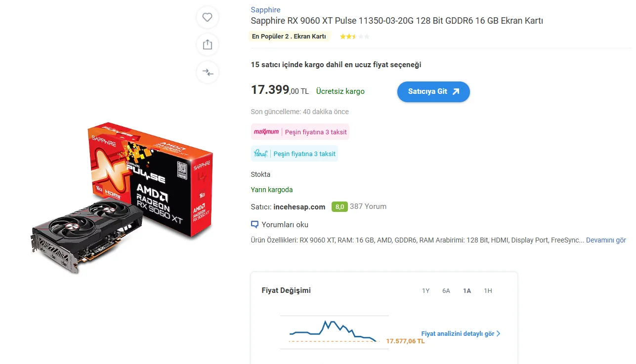Click the comment bubble icon beside Yorumları oku

pyautogui.click(x=255, y=225)
